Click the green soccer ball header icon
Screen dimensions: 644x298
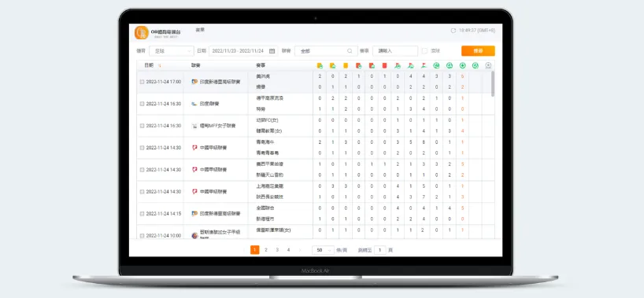coord(462,65)
